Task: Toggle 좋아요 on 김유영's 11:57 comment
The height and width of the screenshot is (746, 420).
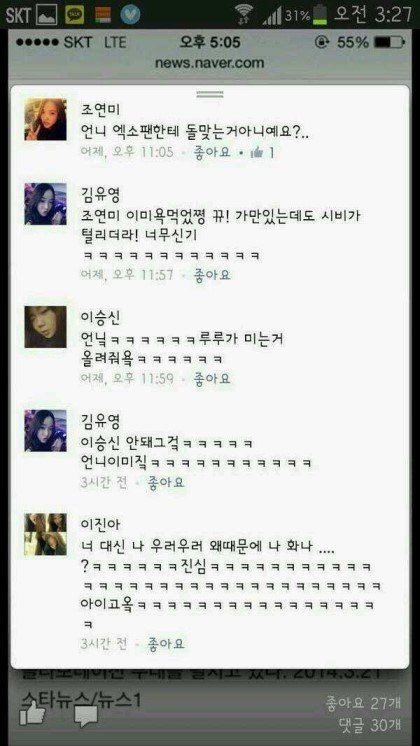Action: (x=212, y=275)
